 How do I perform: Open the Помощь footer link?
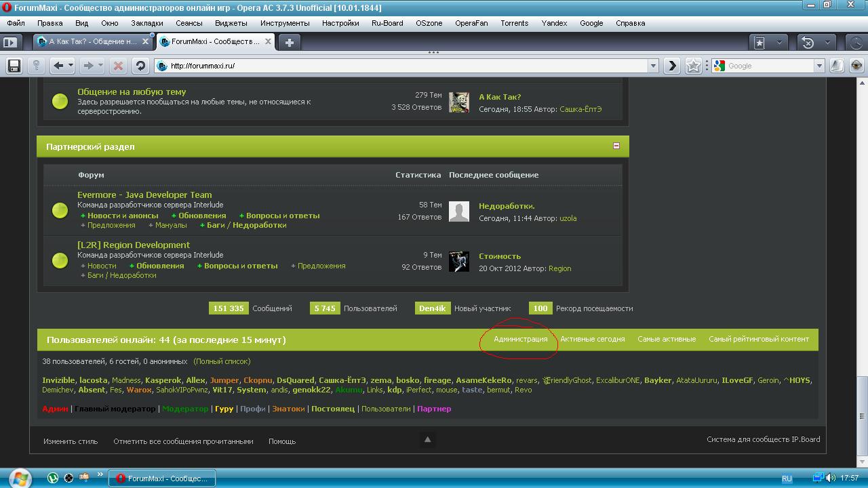(x=282, y=441)
